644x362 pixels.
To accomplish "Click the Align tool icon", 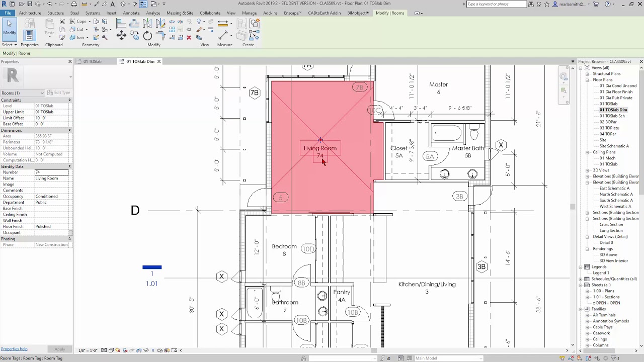I will point(121,23).
